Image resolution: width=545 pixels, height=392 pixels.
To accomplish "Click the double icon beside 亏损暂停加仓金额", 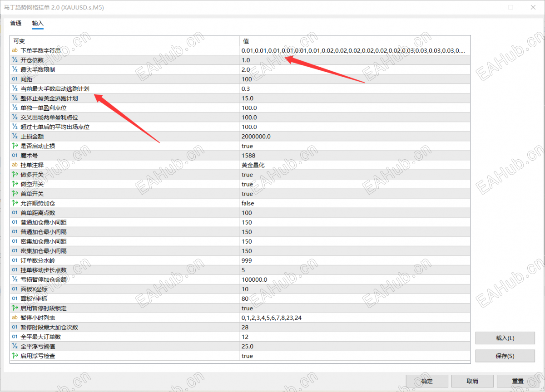I will pyautogui.click(x=15, y=279).
